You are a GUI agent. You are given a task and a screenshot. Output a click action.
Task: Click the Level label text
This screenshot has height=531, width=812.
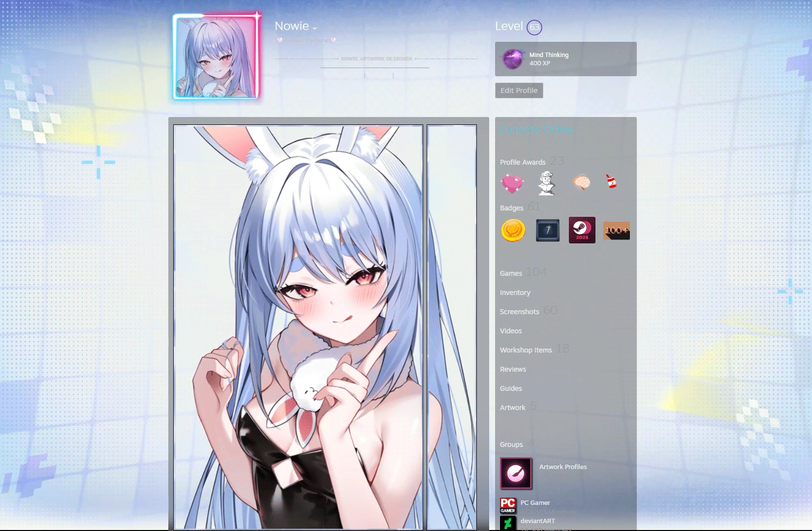[509, 26]
